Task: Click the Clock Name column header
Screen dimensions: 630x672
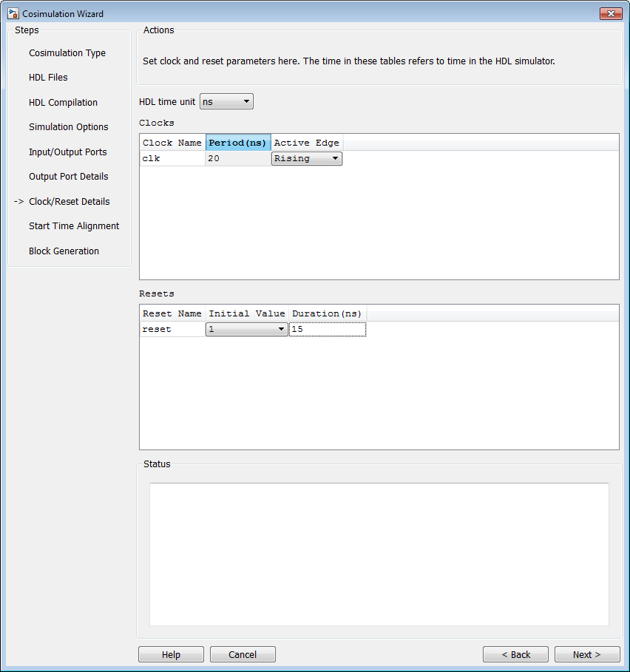Action: (x=172, y=143)
